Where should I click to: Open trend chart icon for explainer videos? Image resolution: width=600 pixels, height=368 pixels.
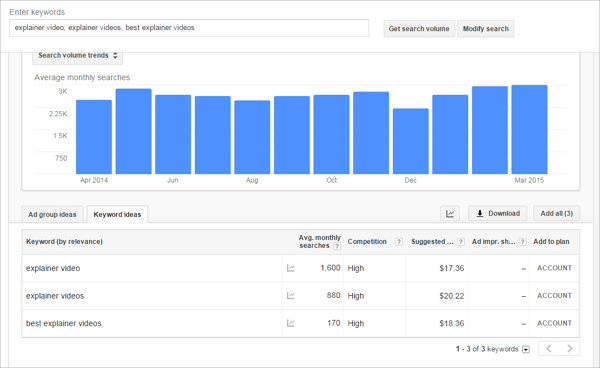(x=291, y=296)
